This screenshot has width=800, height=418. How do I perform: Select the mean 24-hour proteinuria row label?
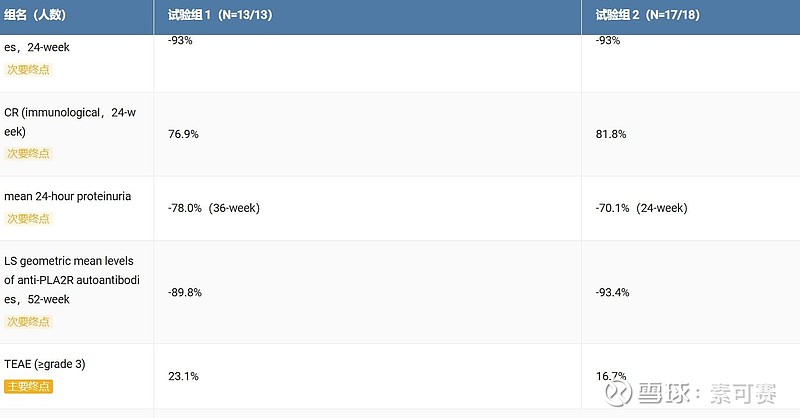(x=68, y=196)
